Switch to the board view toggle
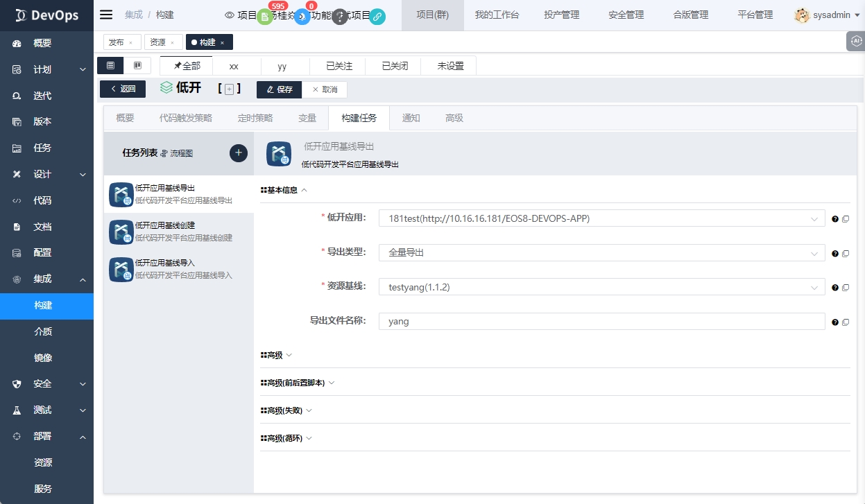The height and width of the screenshot is (504, 865). tap(137, 66)
